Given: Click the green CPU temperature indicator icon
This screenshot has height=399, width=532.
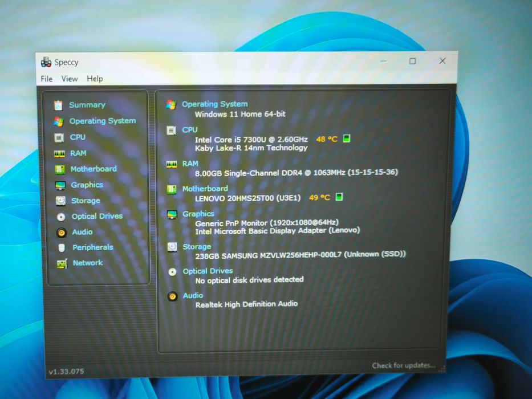Looking at the screenshot, I should [x=347, y=139].
